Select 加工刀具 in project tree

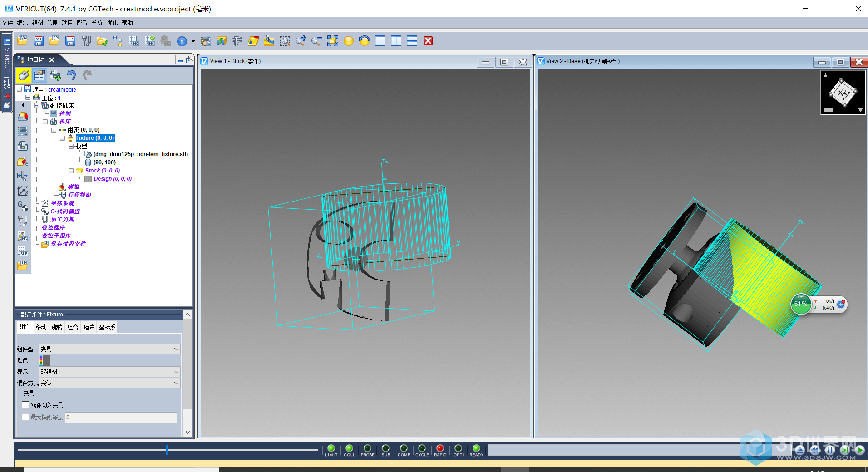(62, 220)
